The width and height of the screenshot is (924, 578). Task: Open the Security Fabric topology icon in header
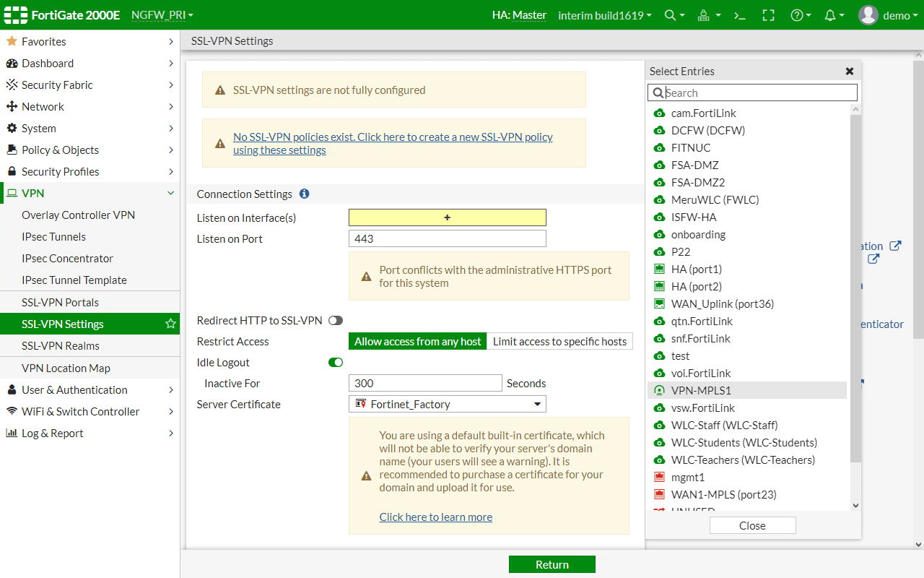coord(710,15)
